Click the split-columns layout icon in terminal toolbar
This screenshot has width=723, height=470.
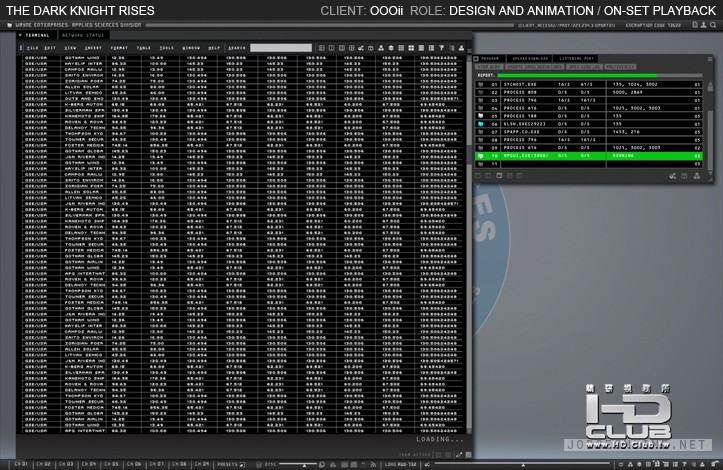332,48
